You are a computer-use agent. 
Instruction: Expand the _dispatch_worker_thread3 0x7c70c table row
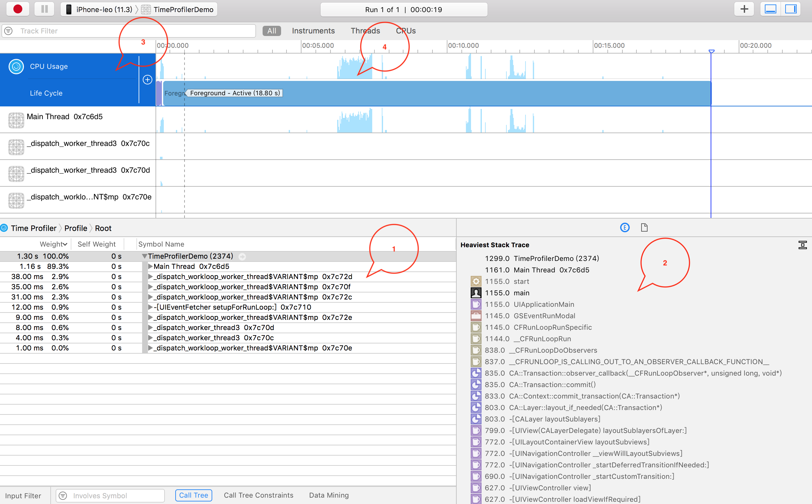click(150, 338)
